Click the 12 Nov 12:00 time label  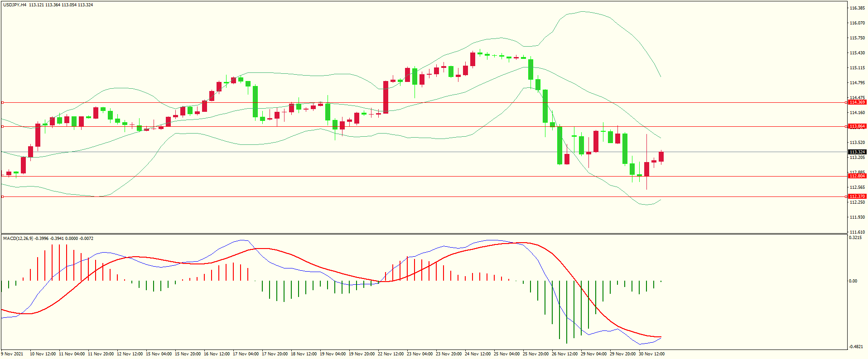click(x=130, y=354)
